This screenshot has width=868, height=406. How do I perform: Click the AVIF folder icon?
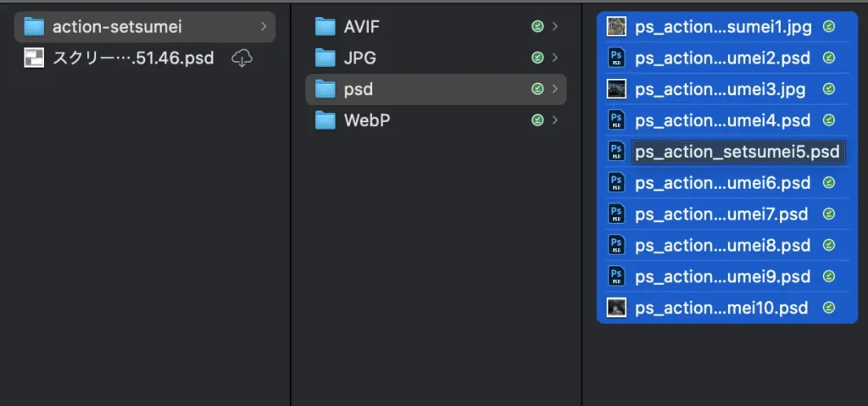coord(325,27)
